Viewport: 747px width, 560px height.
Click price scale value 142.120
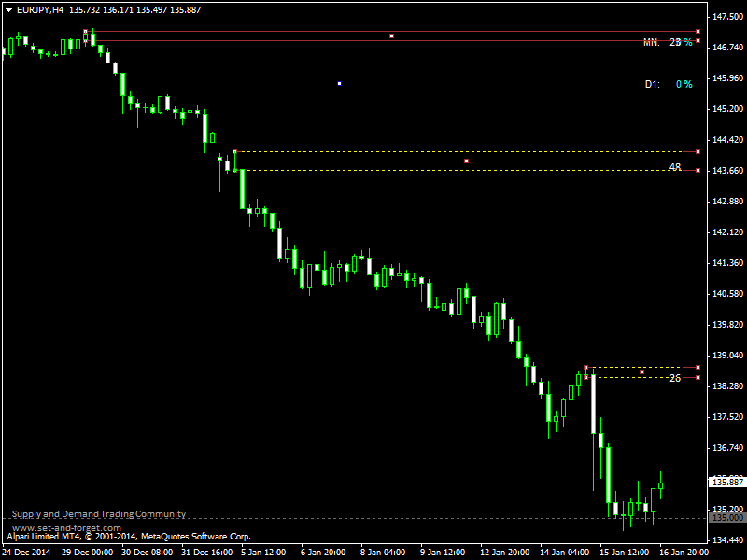727,232
